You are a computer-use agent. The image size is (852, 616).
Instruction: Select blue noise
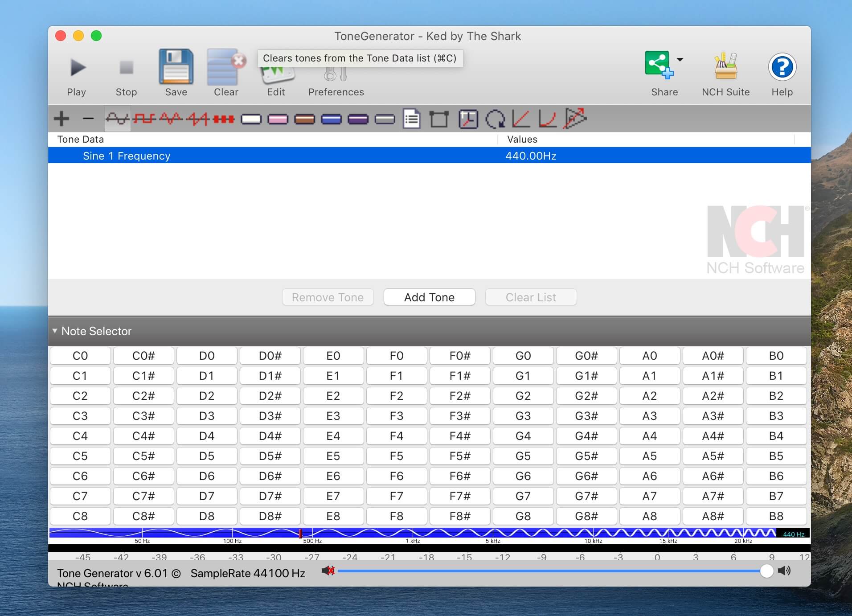click(331, 119)
